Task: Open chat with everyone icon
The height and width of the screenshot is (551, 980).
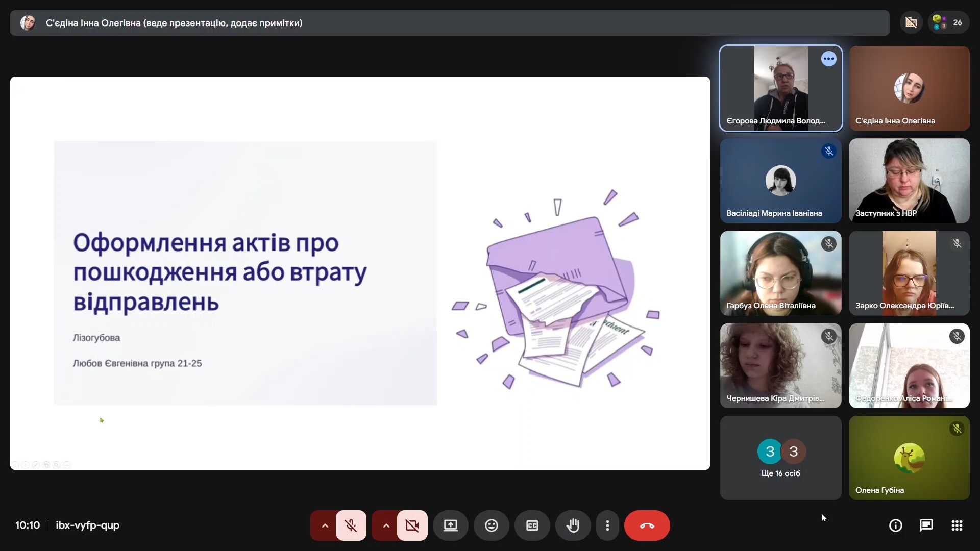Action: [x=926, y=525]
